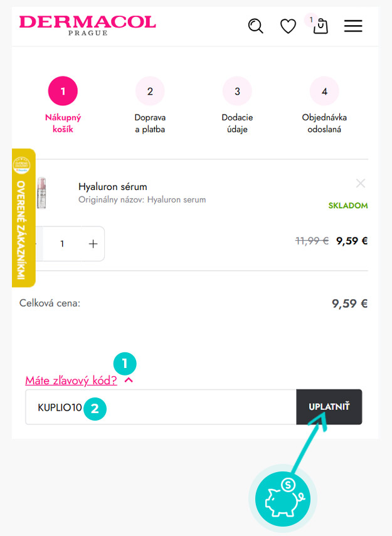Select step 4 Objednávka odoslaná

pos(324,105)
